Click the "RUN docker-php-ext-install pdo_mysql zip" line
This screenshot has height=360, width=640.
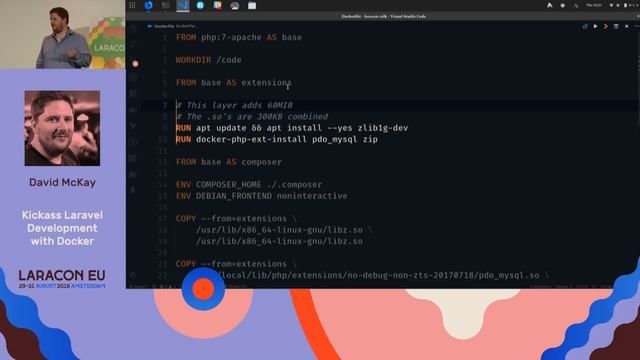coord(277,139)
